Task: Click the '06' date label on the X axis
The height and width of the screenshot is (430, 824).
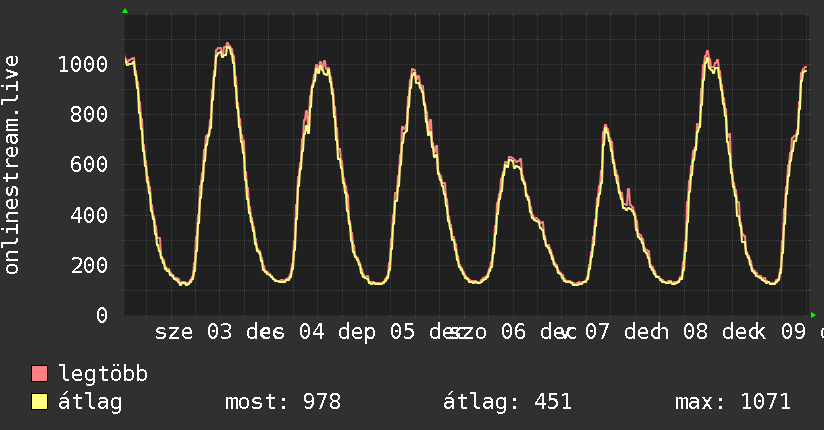Action: point(512,332)
